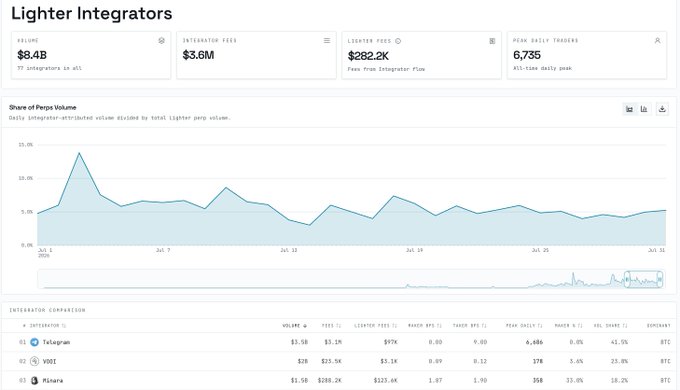Click the Jul 25 axis label
Viewport: 680px width, 390px height.
tap(540, 250)
